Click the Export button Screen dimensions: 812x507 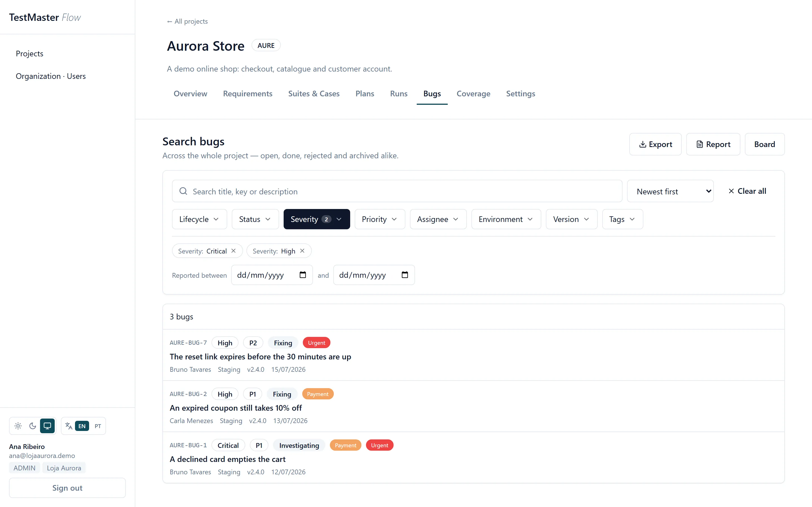point(655,144)
